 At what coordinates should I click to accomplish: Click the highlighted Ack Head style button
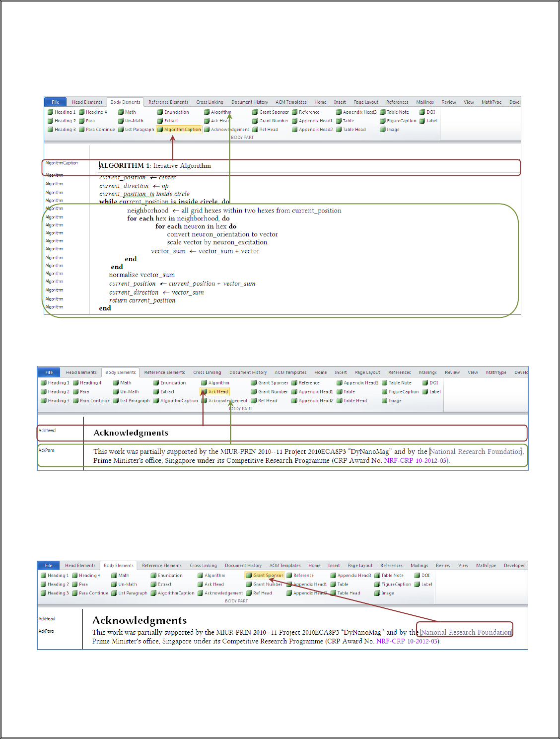(x=214, y=392)
